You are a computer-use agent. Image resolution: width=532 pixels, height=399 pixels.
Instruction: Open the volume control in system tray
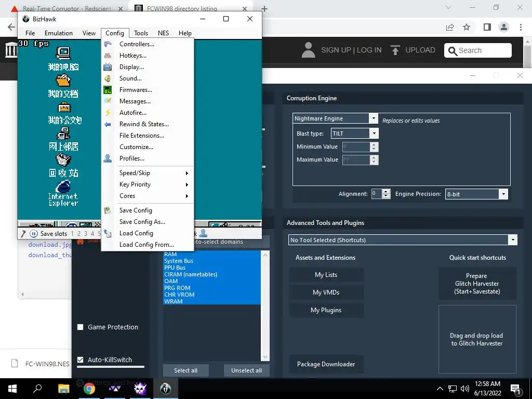coord(465,389)
